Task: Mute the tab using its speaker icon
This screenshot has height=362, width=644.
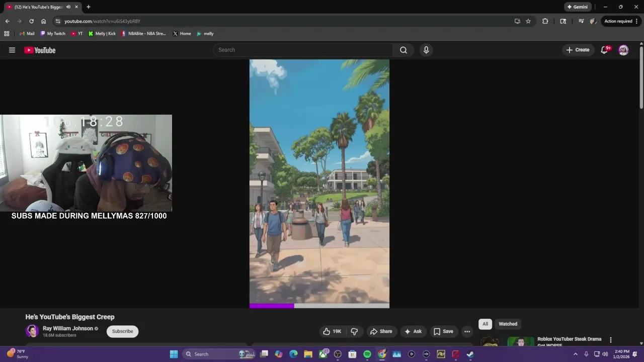Action: (68, 7)
